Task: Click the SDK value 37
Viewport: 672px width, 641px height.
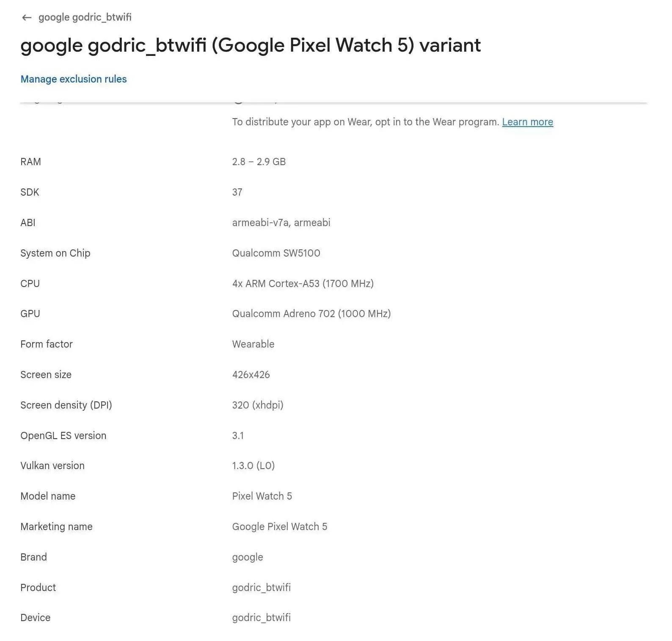Action: click(x=237, y=192)
